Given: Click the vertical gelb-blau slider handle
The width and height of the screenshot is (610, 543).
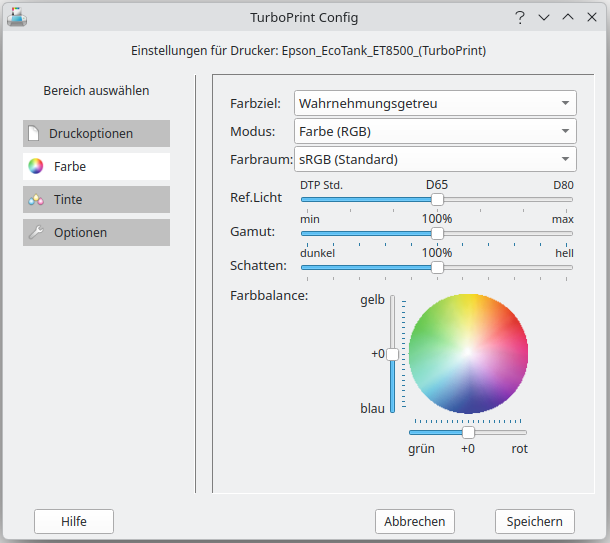Looking at the screenshot, I should [x=393, y=354].
